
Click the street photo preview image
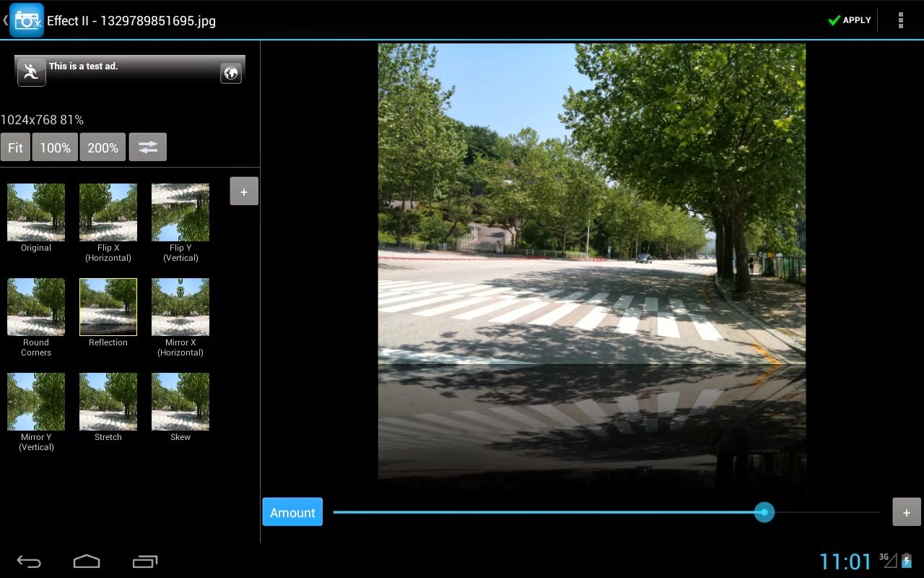pos(592,269)
